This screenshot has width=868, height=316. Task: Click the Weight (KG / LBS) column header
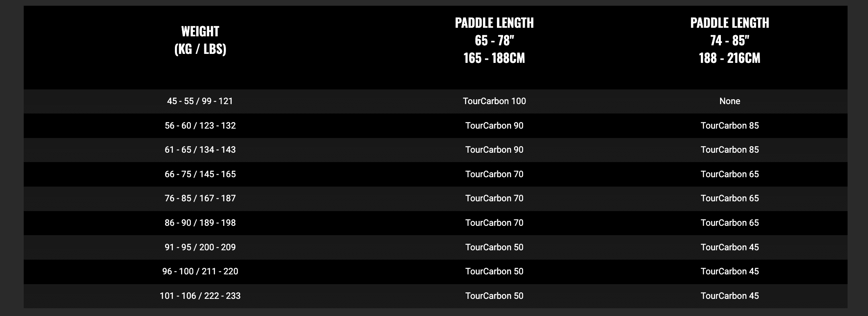pyautogui.click(x=200, y=40)
